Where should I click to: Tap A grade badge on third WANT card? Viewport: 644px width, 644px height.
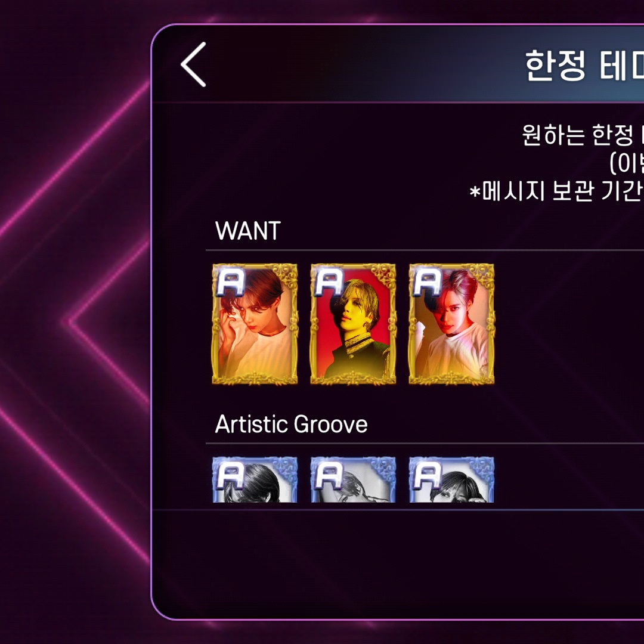click(428, 281)
